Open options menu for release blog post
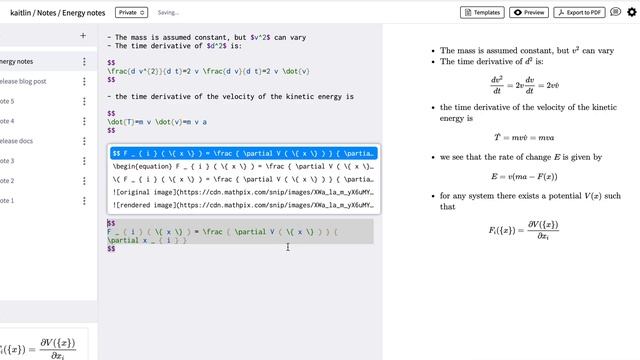Viewport: 640px width, 360px height. 84,82
